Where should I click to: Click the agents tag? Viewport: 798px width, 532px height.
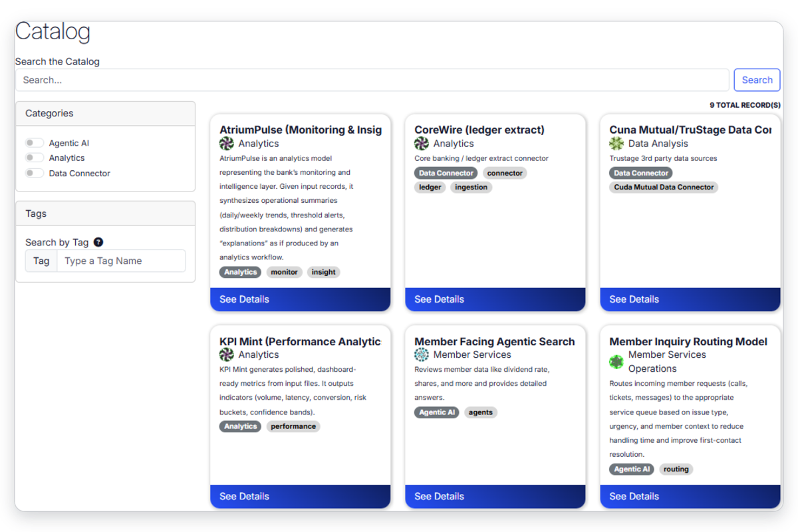[480, 412]
